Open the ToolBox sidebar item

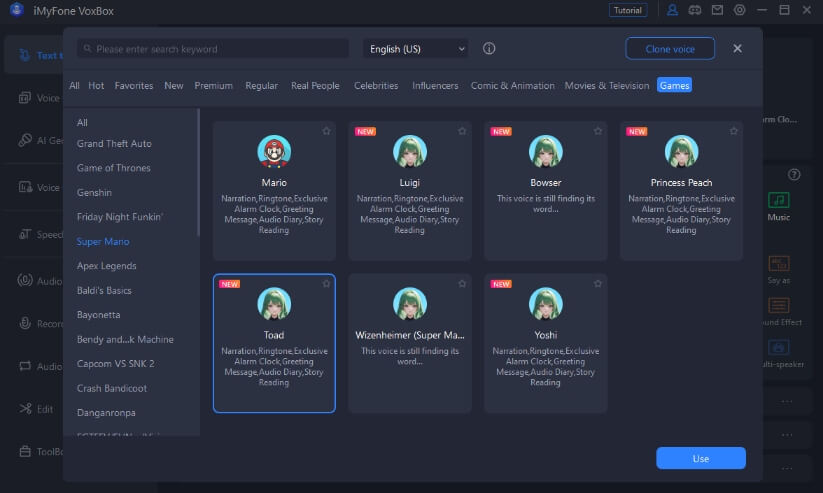[x=41, y=452]
